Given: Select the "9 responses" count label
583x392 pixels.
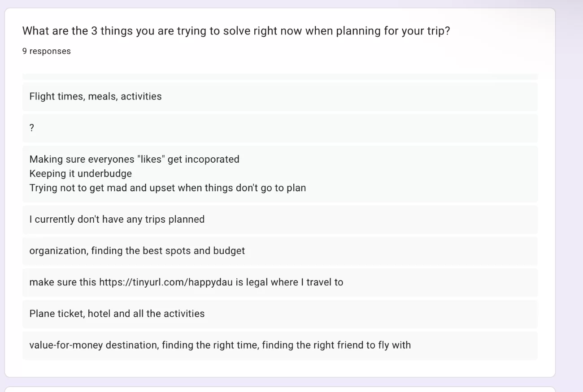Looking at the screenshot, I should [47, 51].
